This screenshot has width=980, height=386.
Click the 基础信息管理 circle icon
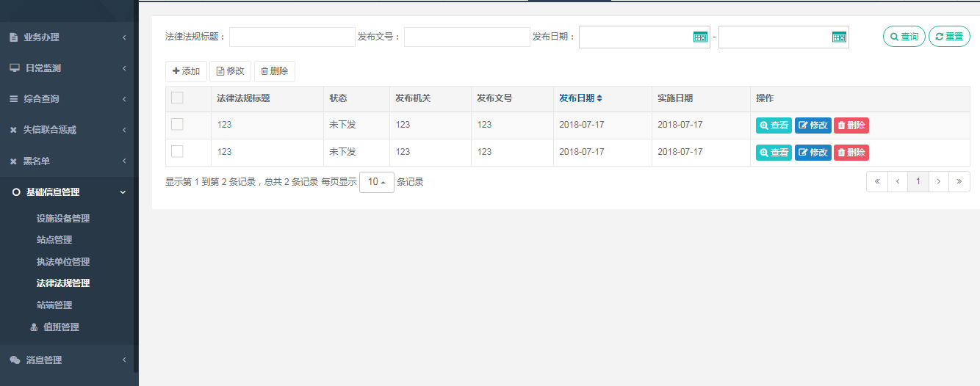tap(16, 192)
